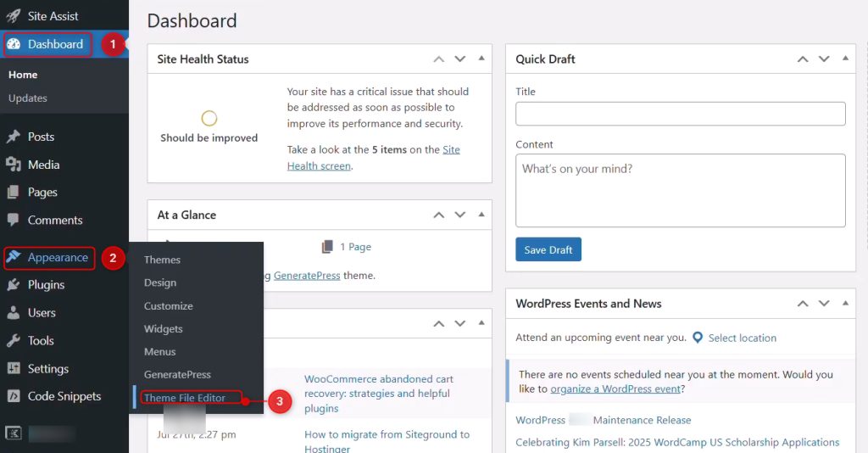
Task: Open Themes in Appearance flyout
Action: pos(162,260)
